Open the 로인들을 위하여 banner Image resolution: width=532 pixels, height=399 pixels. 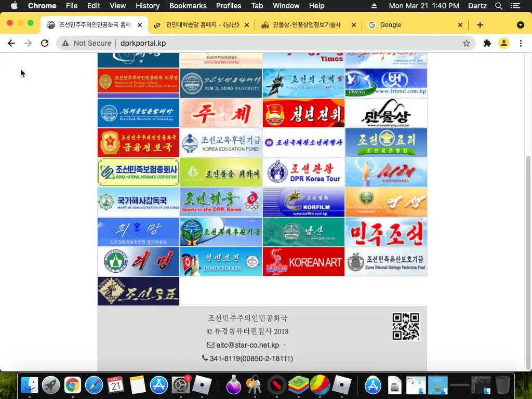click(221, 172)
